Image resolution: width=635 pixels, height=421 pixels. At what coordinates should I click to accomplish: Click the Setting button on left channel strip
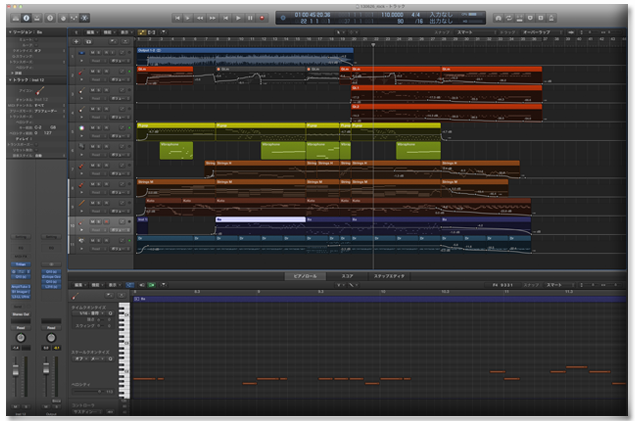click(21, 237)
